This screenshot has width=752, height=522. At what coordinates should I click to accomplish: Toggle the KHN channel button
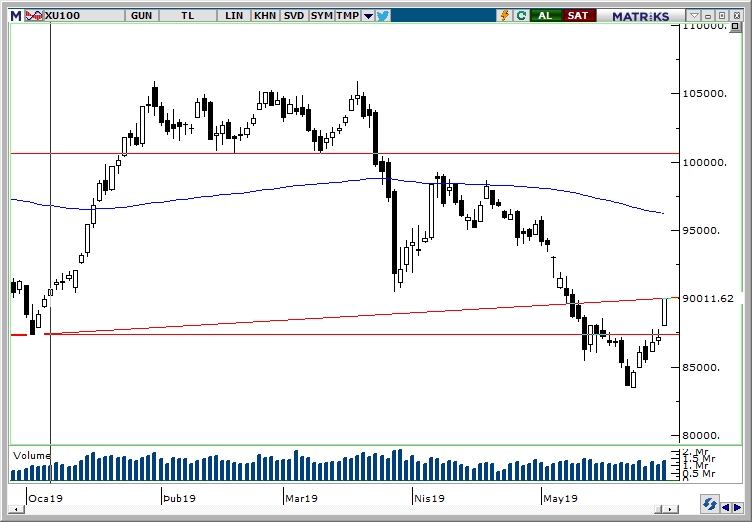click(x=265, y=16)
